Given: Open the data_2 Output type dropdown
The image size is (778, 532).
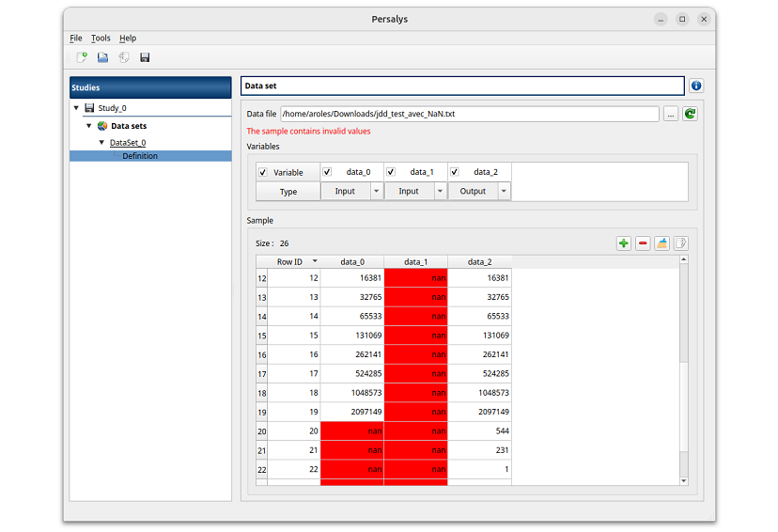Looking at the screenshot, I should [504, 191].
